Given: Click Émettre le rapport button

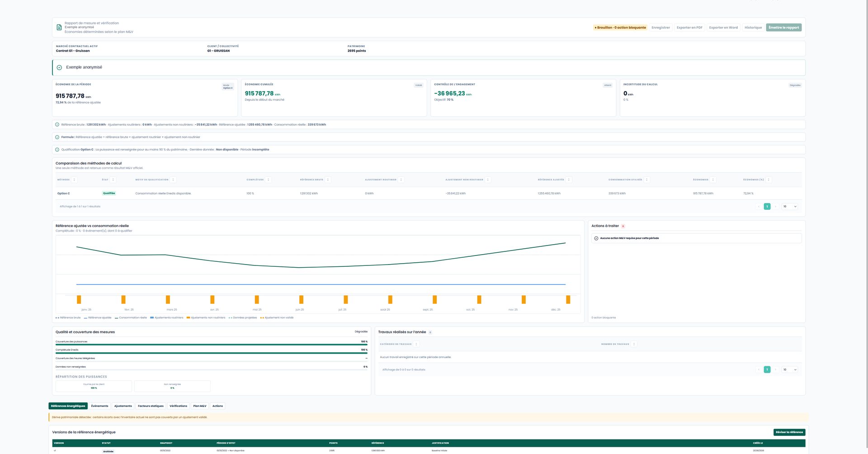Looking at the screenshot, I should 784,28.
